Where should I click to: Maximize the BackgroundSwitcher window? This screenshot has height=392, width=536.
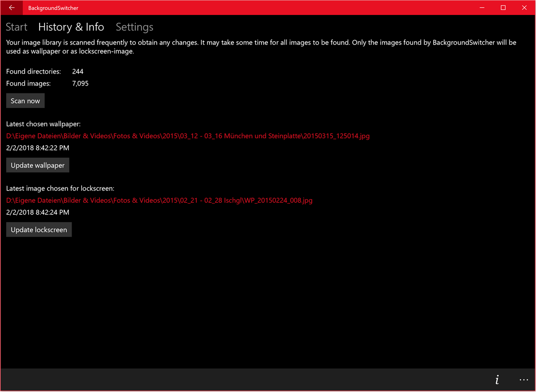coord(503,8)
